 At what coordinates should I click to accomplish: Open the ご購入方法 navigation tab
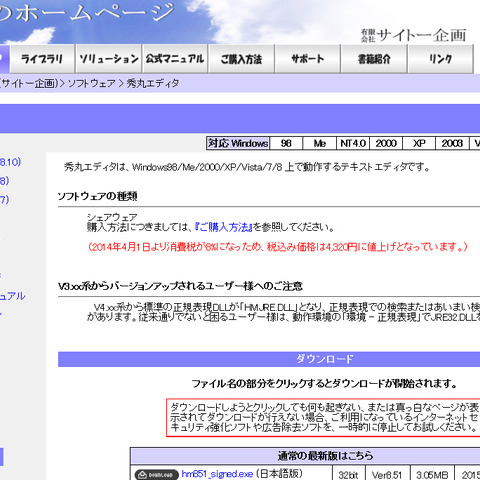click(x=241, y=59)
